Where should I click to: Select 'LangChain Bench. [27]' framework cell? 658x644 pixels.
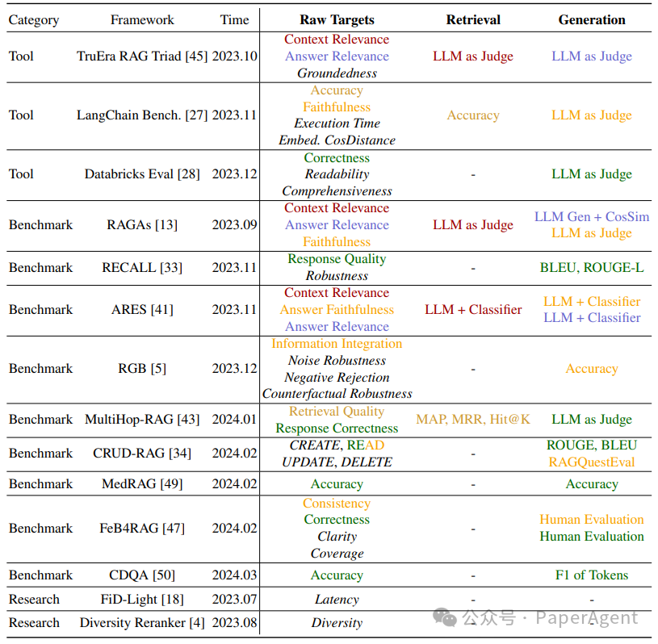click(142, 115)
